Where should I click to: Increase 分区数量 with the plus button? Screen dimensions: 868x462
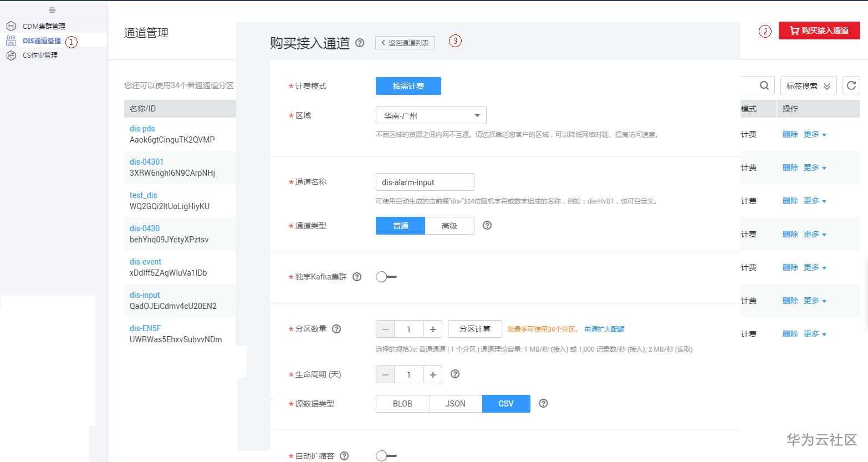click(433, 329)
